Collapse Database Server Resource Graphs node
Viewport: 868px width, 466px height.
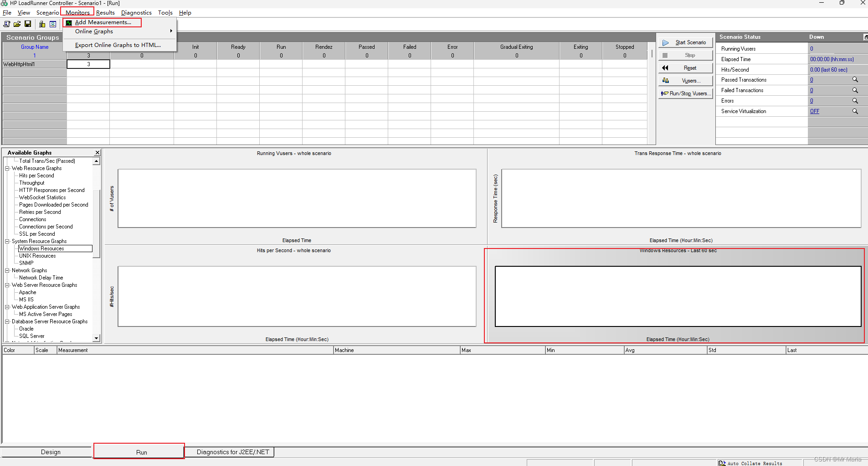[x=7, y=321]
